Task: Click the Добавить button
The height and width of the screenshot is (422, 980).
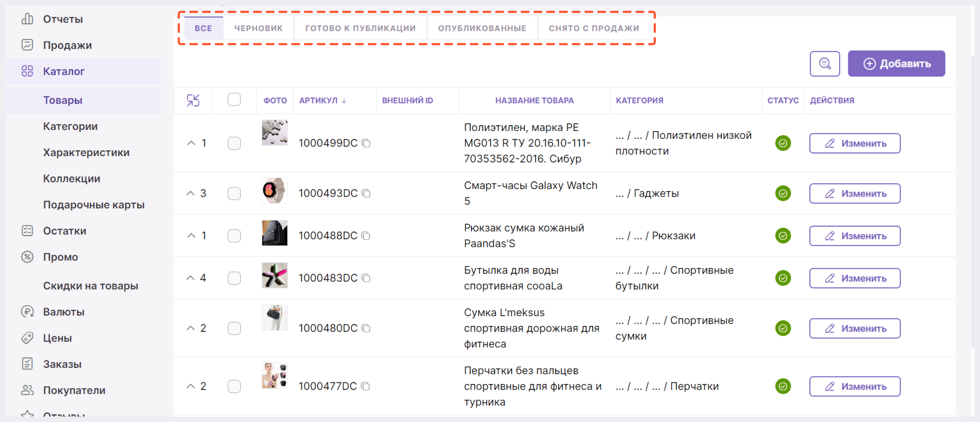Action: (x=896, y=64)
